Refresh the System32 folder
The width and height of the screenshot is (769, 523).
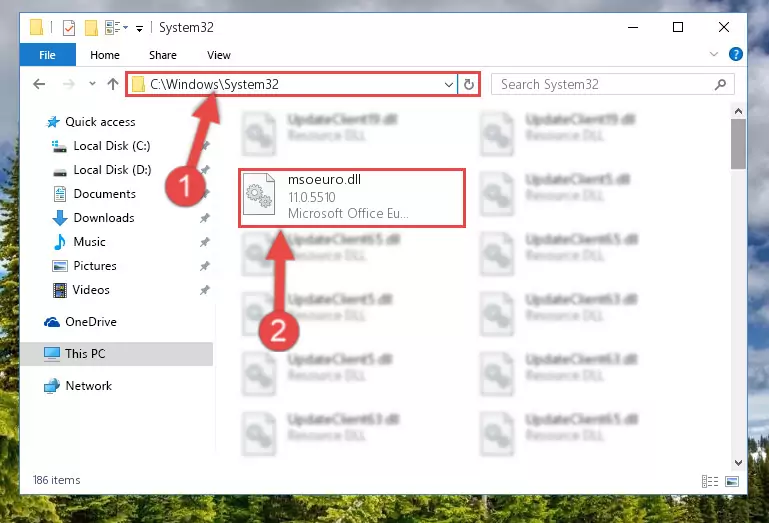pyautogui.click(x=469, y=84)
